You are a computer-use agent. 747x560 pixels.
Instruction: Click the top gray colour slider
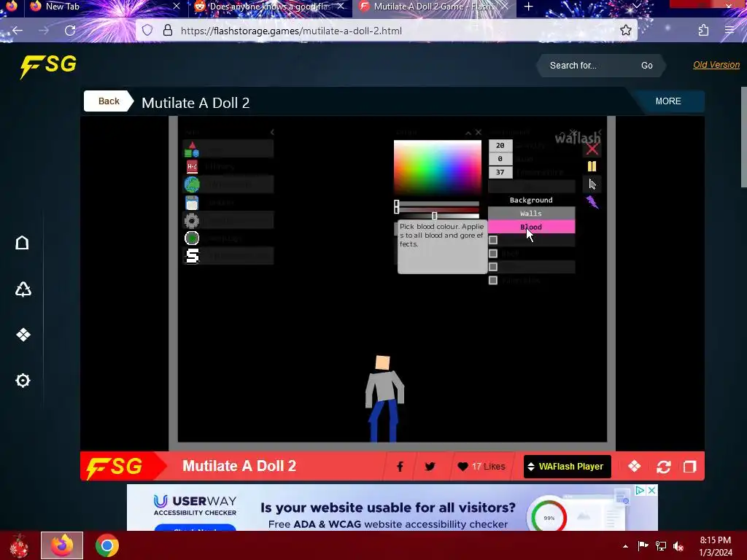click(x=438, y=204)
